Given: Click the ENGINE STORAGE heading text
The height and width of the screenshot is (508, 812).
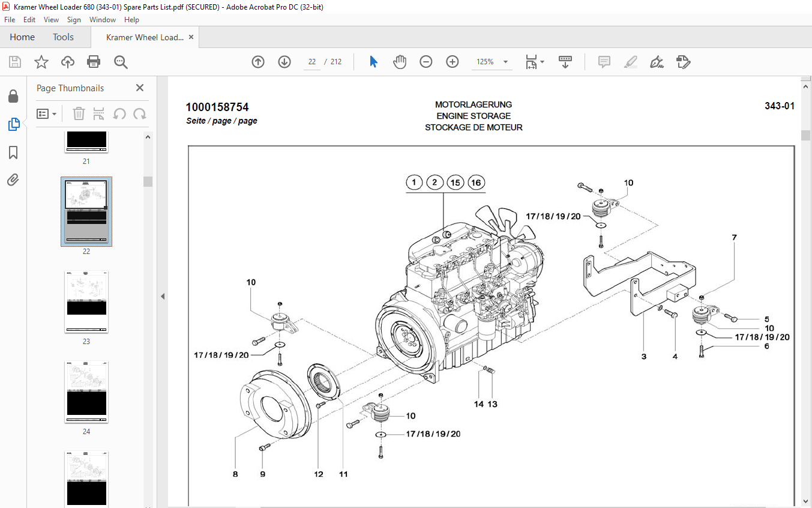Looking at the screenshot, I should 474,116.
